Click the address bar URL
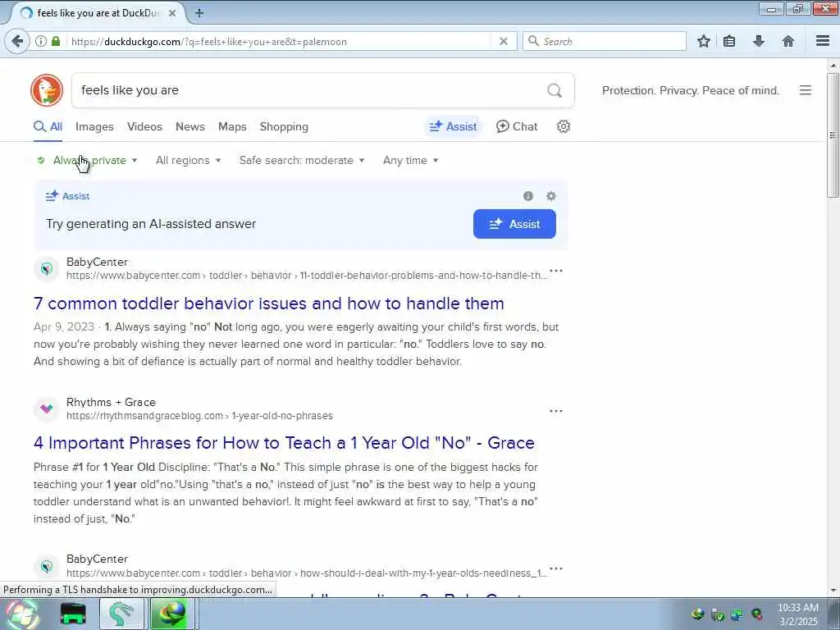This screenshot has height=630, width=840. pyautogui.click(x=209, y=41)
